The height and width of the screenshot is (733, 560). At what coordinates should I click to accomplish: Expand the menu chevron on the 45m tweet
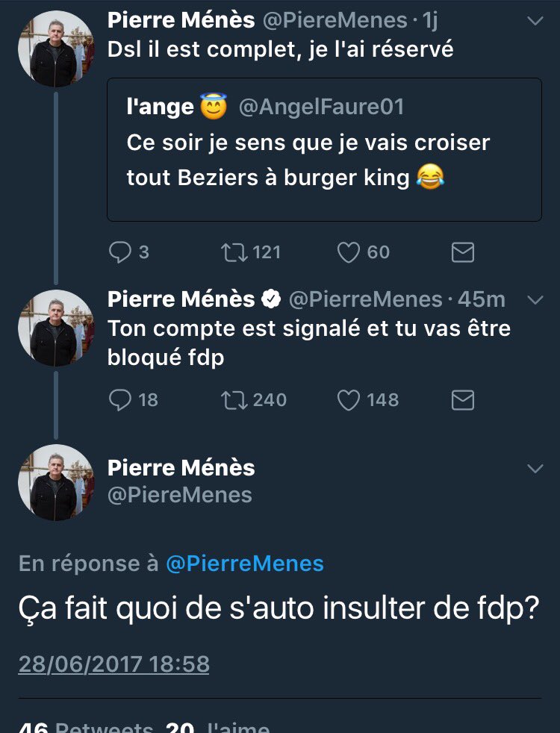535,299
